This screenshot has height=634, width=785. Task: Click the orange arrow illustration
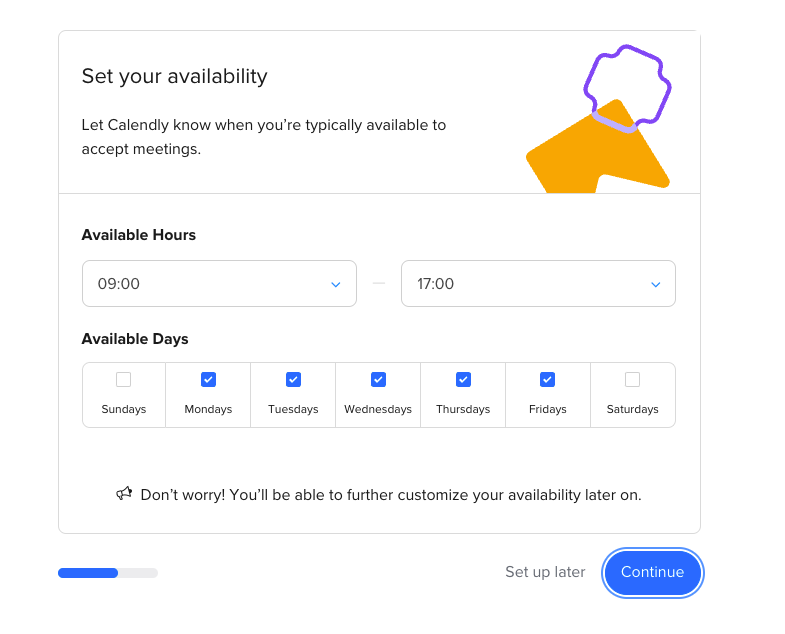tap(598, 148)
